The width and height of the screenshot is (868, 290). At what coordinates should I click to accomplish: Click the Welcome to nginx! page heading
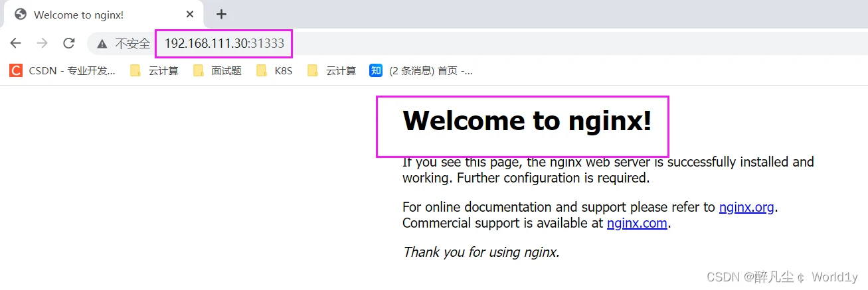527,121
